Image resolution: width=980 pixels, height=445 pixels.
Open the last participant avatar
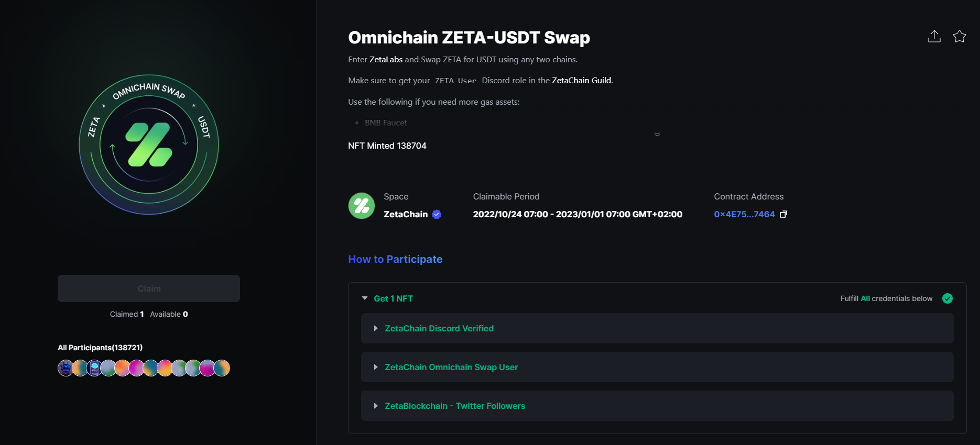pos(222,368)
